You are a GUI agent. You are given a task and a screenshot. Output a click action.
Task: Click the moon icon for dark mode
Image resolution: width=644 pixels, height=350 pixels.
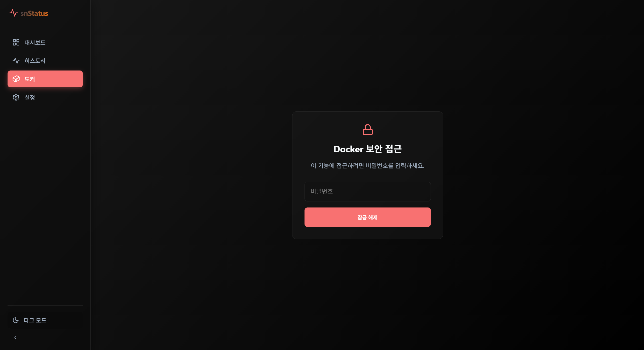(x=16, y=320)
